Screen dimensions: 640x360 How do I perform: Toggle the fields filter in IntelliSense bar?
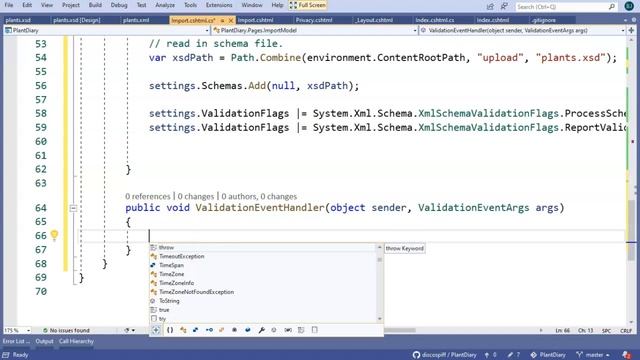(x=248, y=330)
